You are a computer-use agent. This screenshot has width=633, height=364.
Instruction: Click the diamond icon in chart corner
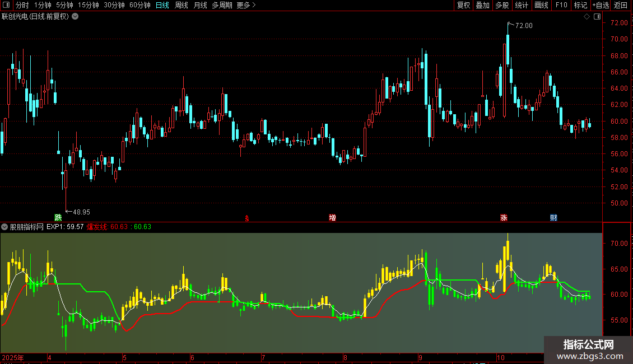(x=587, y=17)
